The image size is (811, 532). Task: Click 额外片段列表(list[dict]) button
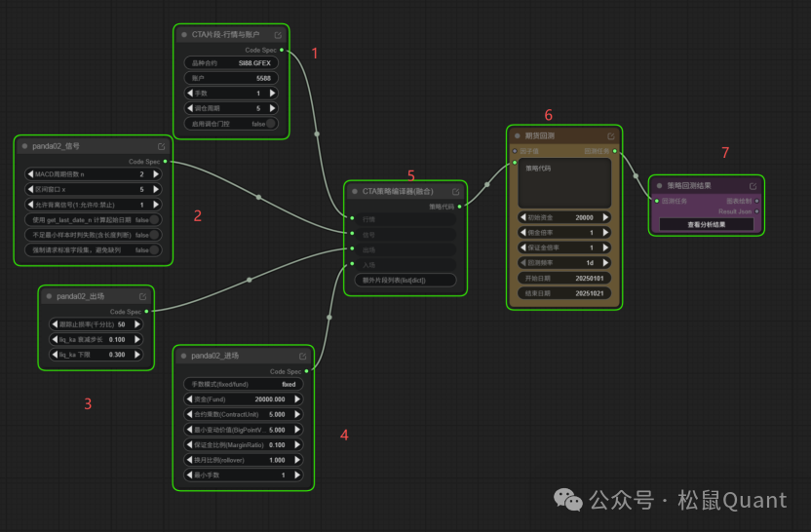tap(404, 280)
